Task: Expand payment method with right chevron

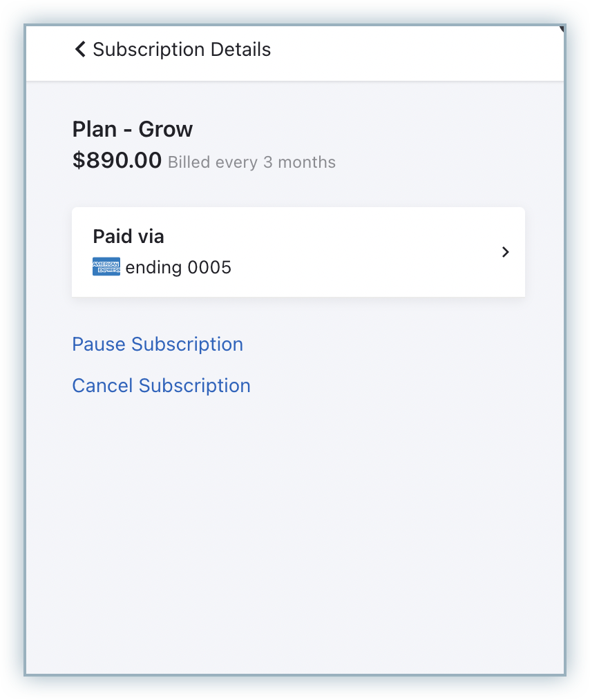Action: pos(506,252)
